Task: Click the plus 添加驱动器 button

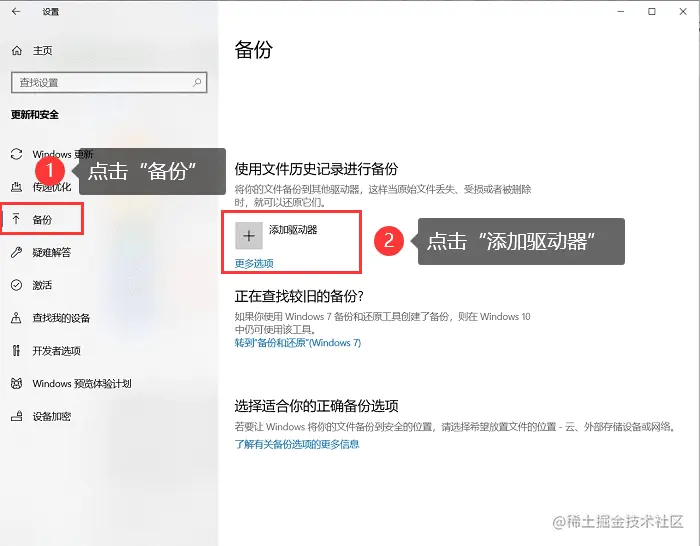Action: [249, 236]
